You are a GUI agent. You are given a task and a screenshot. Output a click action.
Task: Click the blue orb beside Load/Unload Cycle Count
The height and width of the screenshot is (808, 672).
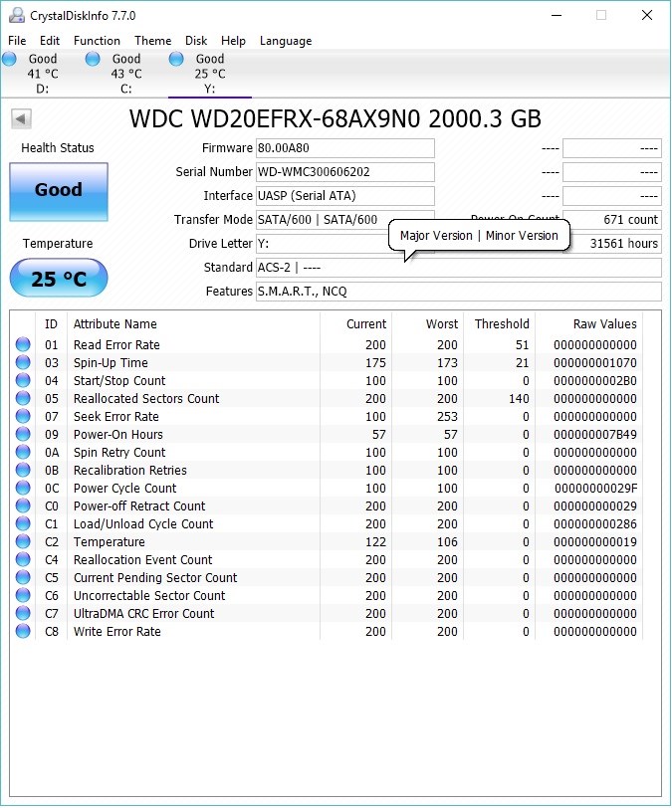click(23, 523)
